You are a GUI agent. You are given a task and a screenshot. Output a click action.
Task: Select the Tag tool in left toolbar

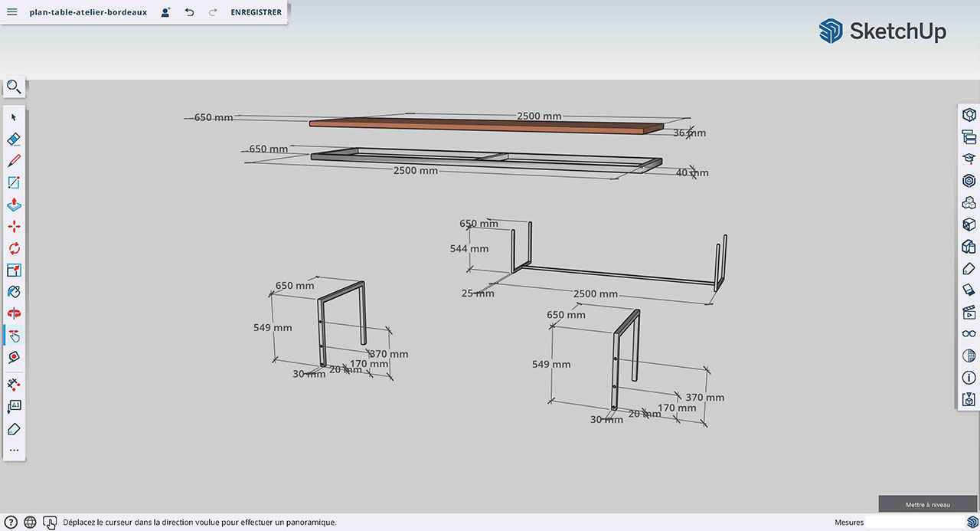[14, 428]
